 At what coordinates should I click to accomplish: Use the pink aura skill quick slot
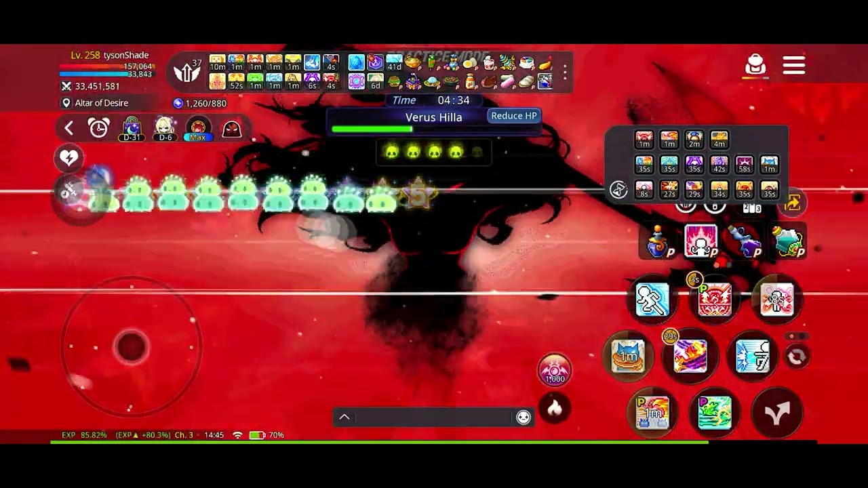click(x=701, y=242)
